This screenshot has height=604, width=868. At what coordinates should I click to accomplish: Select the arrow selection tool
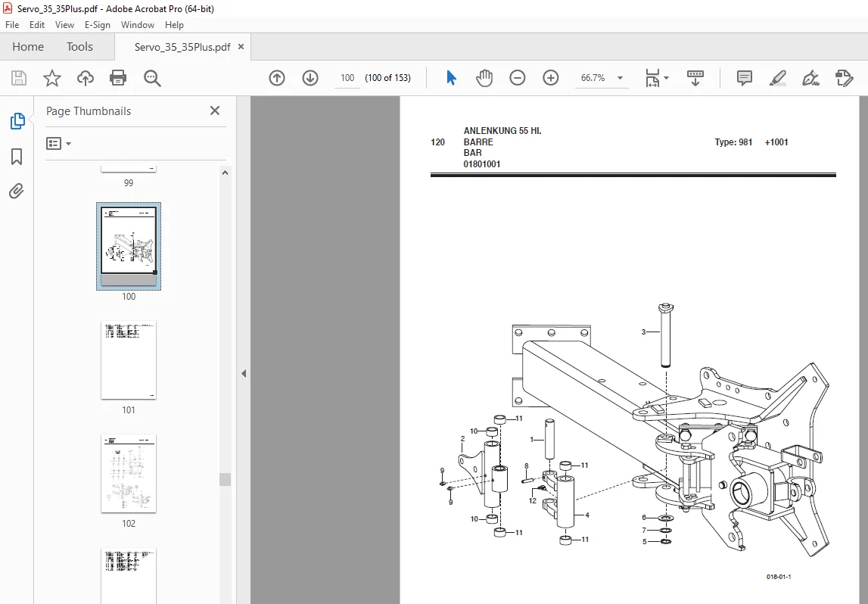451,78
